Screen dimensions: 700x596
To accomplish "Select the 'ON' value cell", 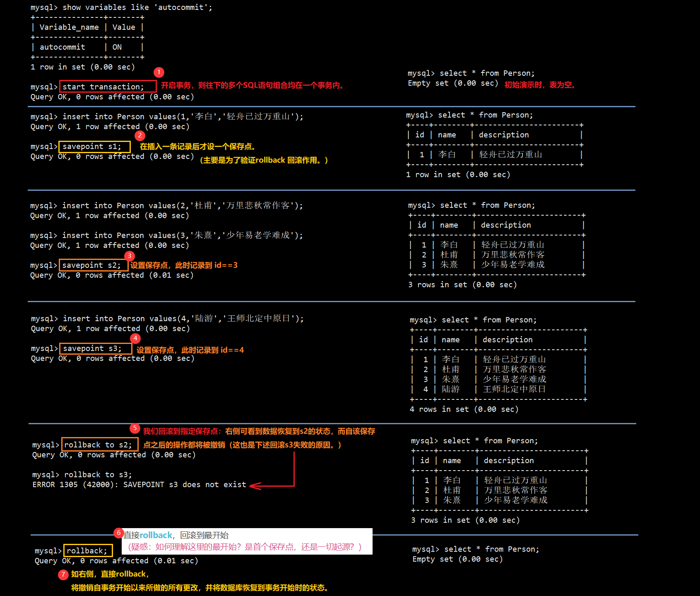I will [117, 47].
